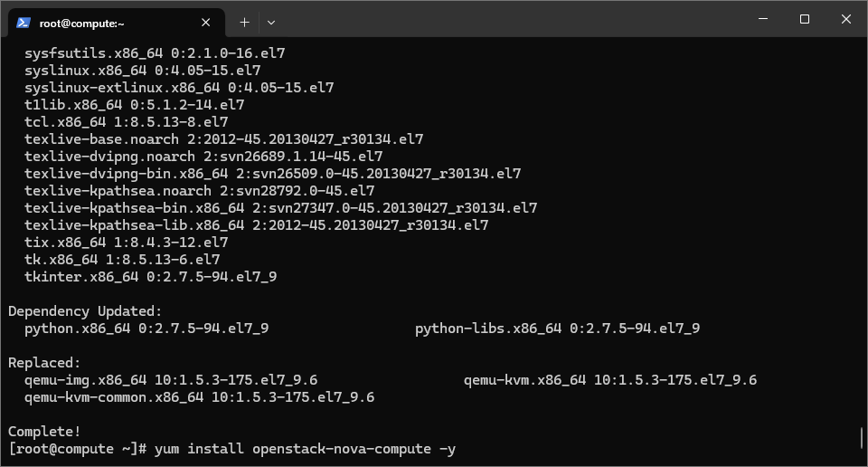Minimize the terminal window
Screen dimensions: 868x467
[763, 19]
